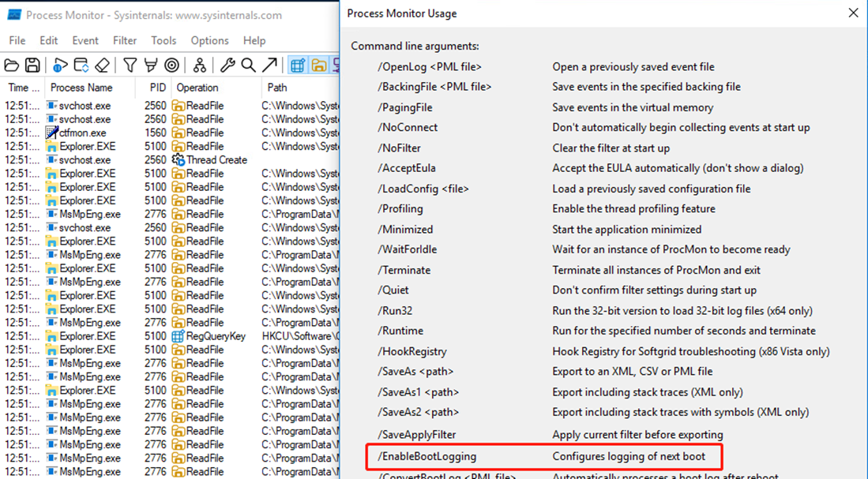
Task: Click the Include Process target icon
Action: [x=172, y=65]
